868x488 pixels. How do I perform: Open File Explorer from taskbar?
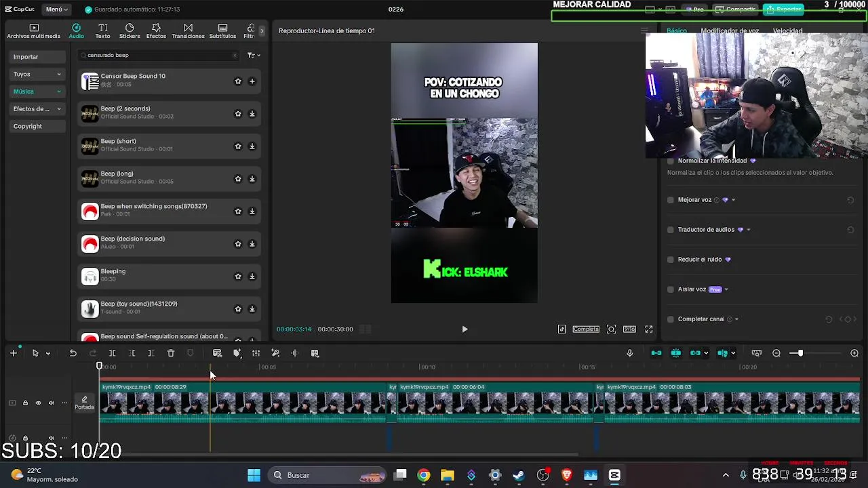[448, 475]
